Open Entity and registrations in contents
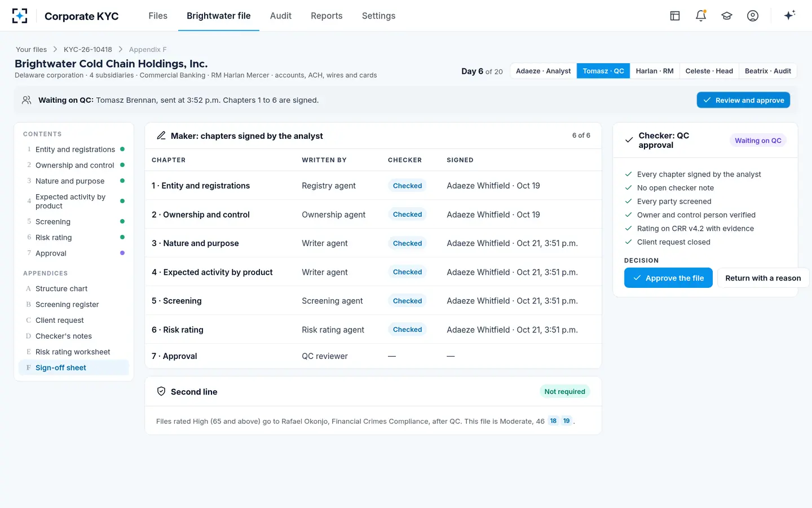812x508 pixels. 74,149
